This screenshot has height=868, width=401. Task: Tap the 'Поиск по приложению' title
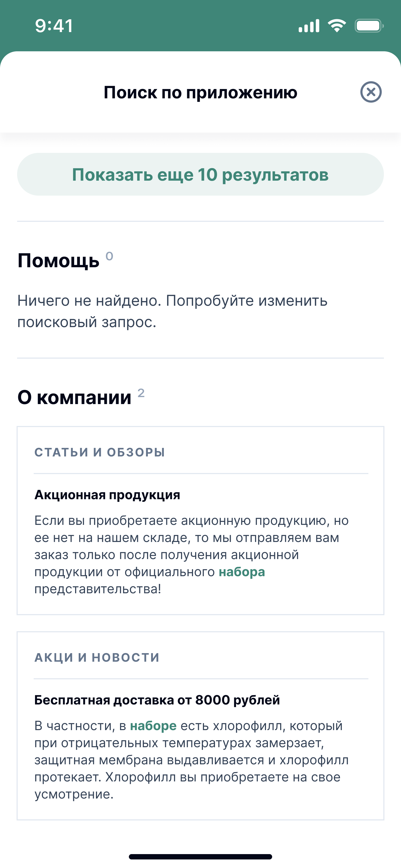coord(200,92)
